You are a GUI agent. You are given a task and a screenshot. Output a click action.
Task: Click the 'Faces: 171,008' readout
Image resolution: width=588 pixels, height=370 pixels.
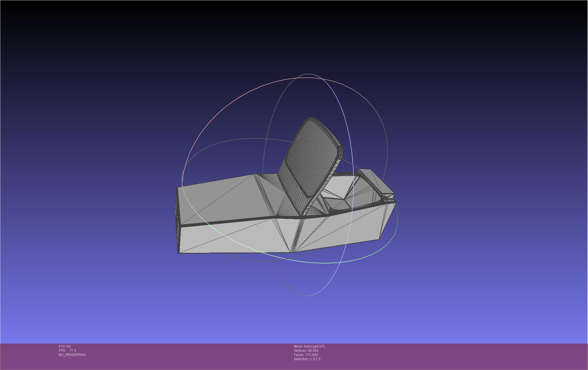coord(306,355)
